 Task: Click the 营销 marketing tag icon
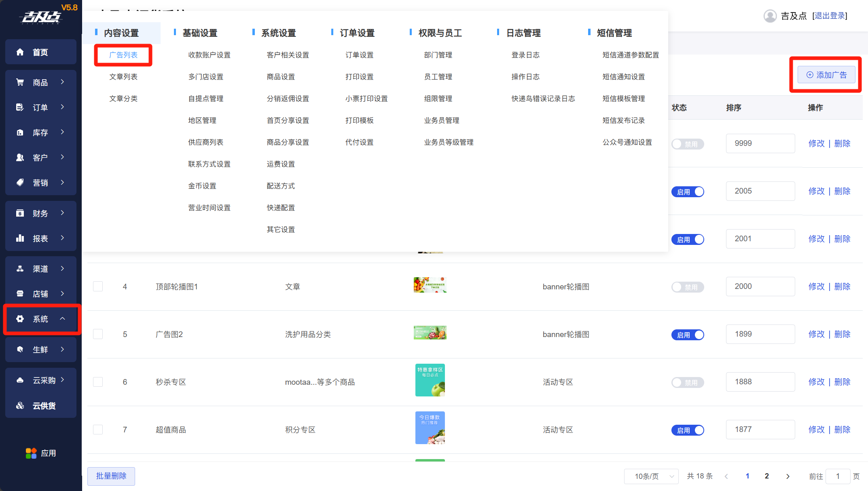pyautogui.click(x=20, y=183)
